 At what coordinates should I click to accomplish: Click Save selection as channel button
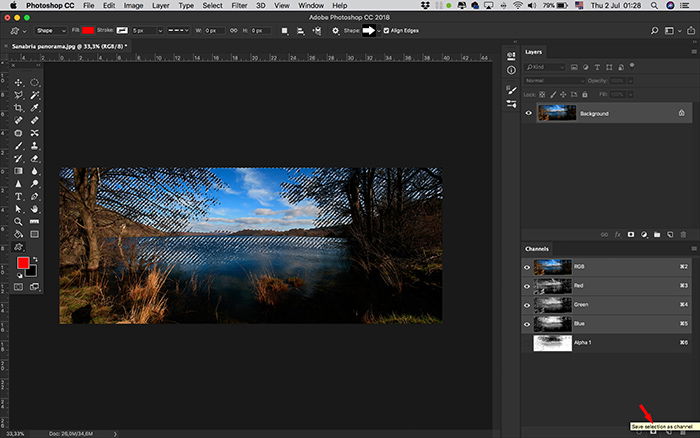point(653,432)
